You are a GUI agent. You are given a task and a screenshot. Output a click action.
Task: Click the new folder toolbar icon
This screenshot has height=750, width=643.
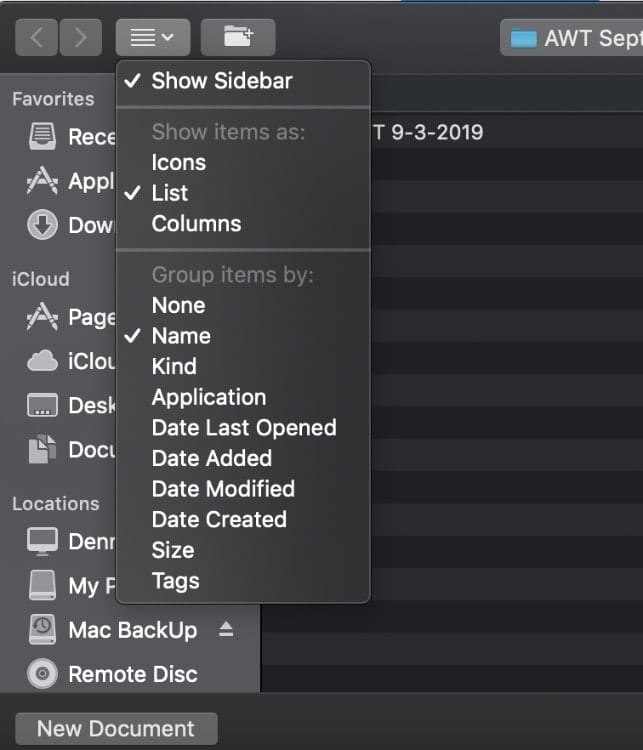(x=238, y=38)
